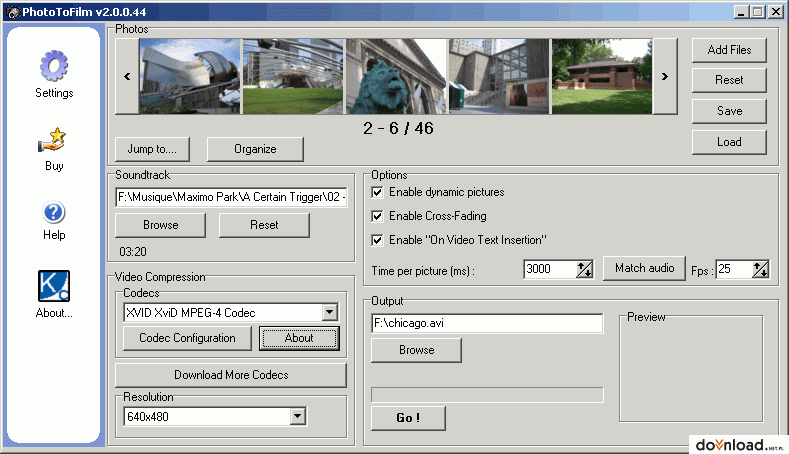The width and height of the screenshot is (789, 454).
Task: Open the Organize photos button
Action: [255, 149]
